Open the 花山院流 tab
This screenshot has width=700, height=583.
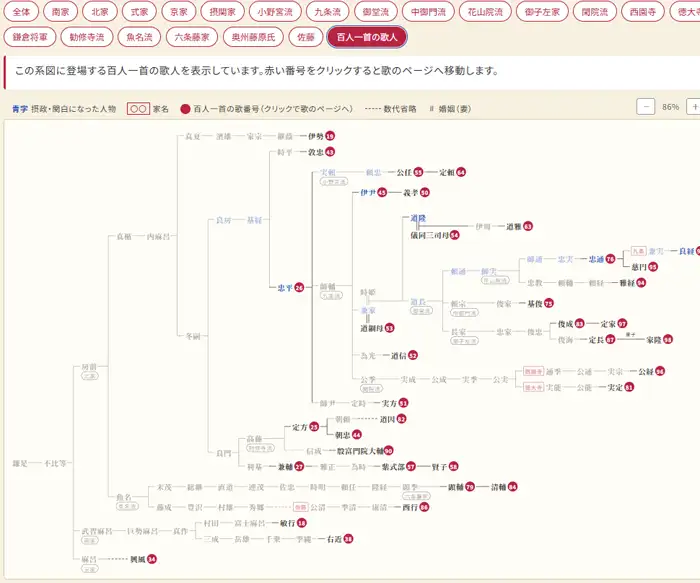(x=485, y=12)
